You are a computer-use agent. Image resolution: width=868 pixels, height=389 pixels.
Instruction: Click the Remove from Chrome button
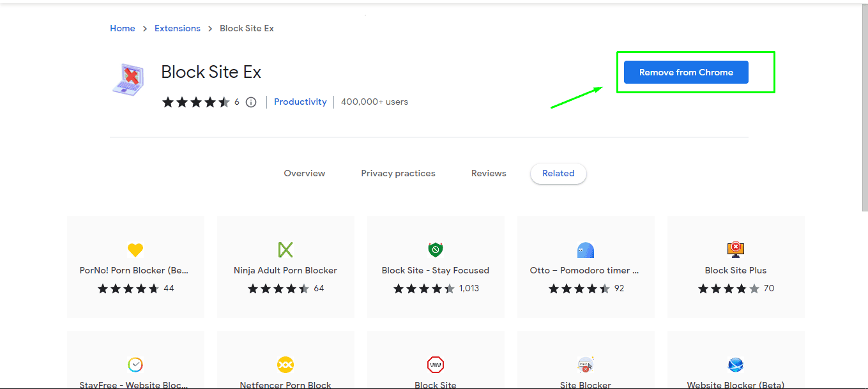point(685,72)
